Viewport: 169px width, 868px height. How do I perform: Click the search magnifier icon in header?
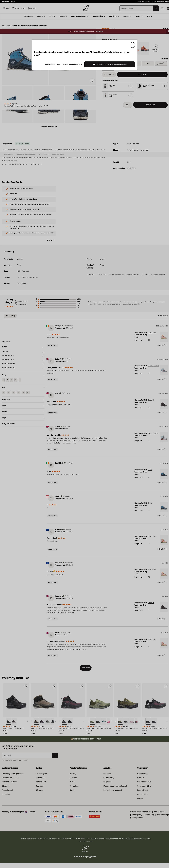coord(155,8)
